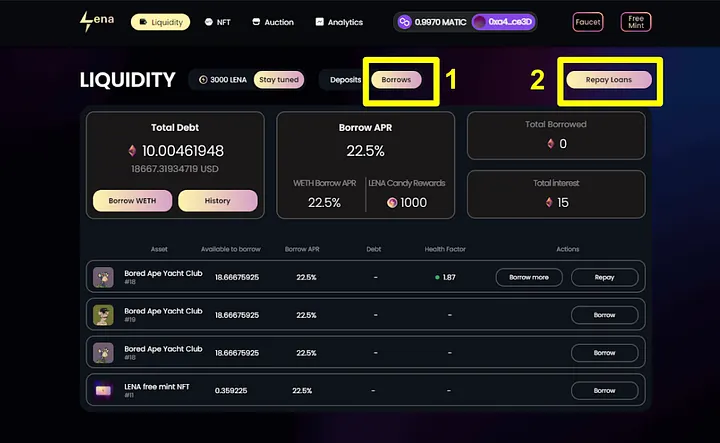Click the Ethereum icon in Total Debt
Viewport: 720px width, 443px height.
tap(132, 151)
